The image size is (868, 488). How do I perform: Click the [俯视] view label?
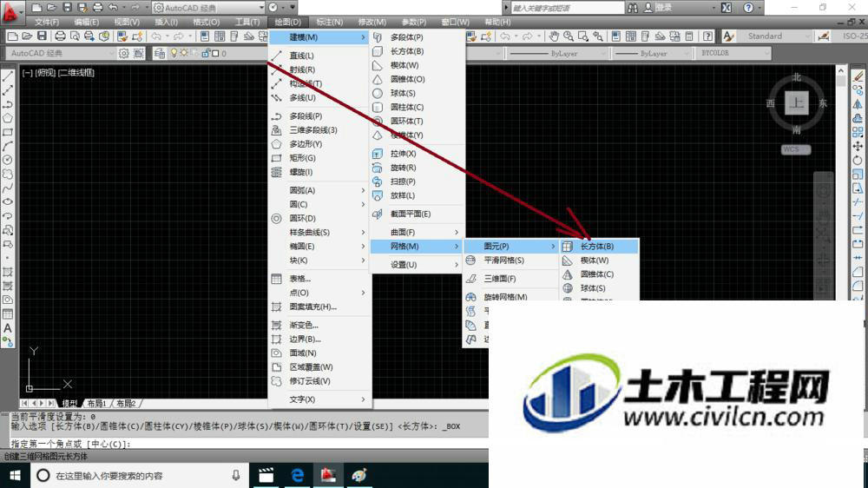pos(45,73)
